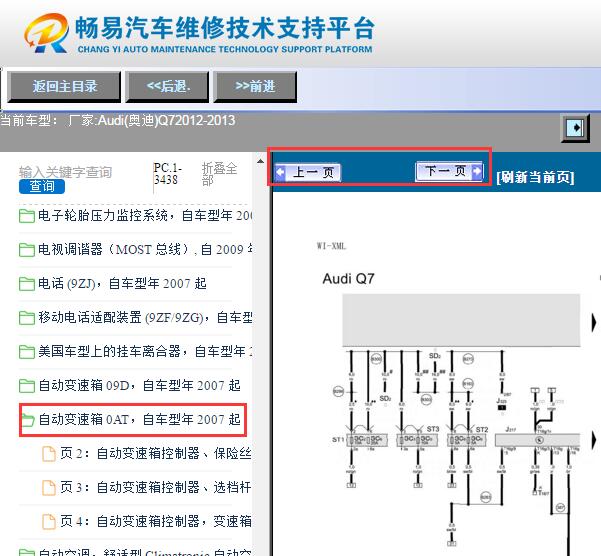601x556 pixels.
Task: Click page icon of 页 2 entry
Action: [x=49, y=454]
